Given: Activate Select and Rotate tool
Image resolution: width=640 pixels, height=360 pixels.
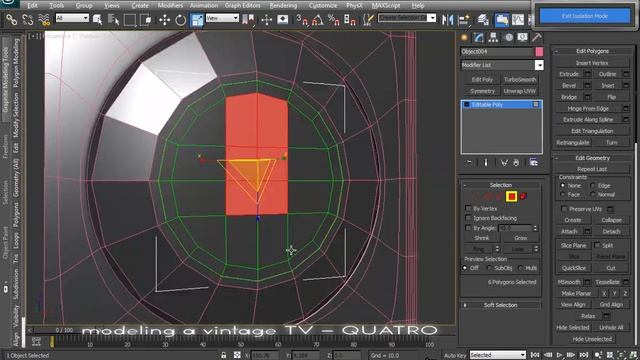Looking at the screenshot, I should pyautogui.click(x=180, y=19).
